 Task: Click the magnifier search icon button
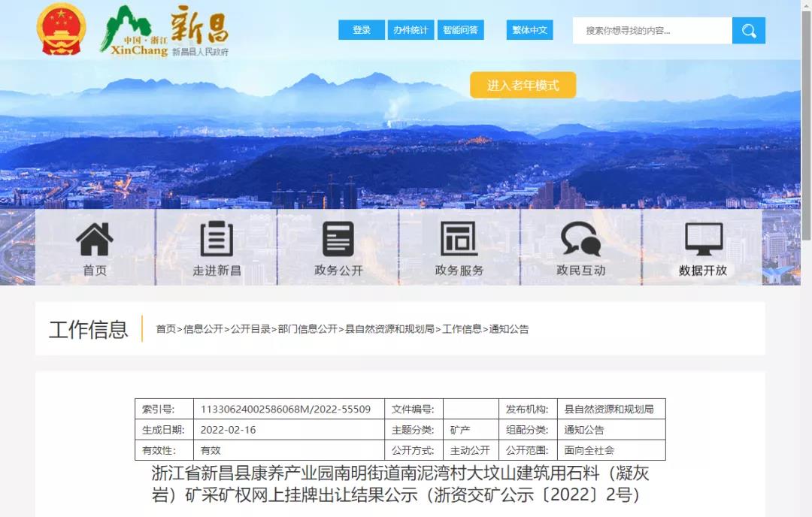(748, 31)
